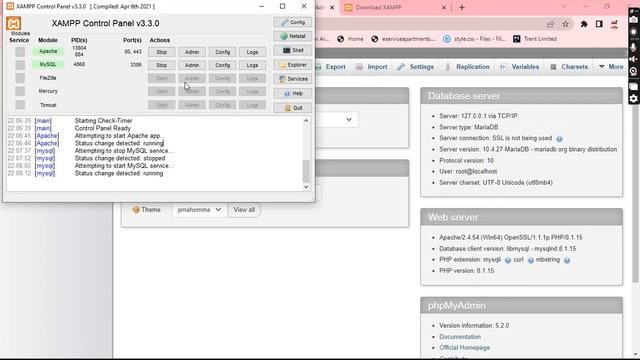The image size is (640, 360).
Task: View MySQL Logs
Action: 252,65
